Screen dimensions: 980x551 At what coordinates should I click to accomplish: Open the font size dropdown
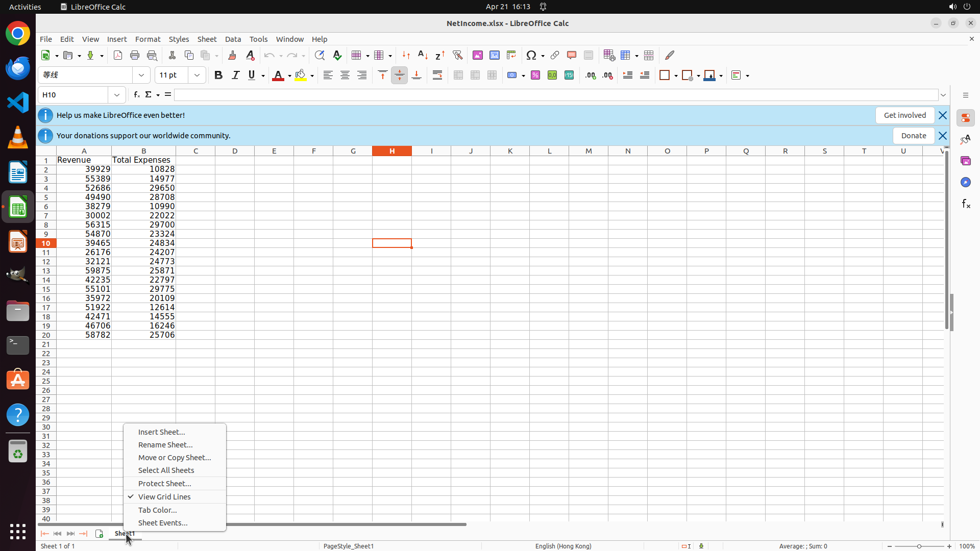point(197,76)
